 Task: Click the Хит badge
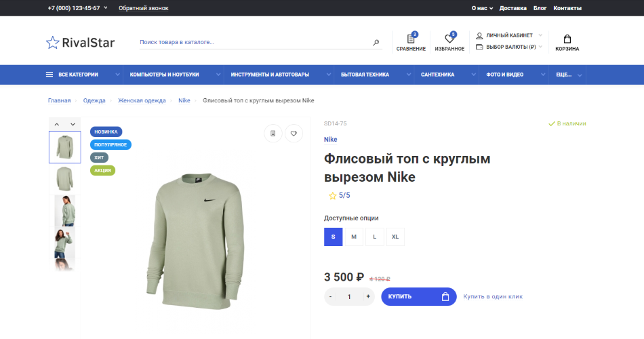pyautogui.click(x=99, y=157)
